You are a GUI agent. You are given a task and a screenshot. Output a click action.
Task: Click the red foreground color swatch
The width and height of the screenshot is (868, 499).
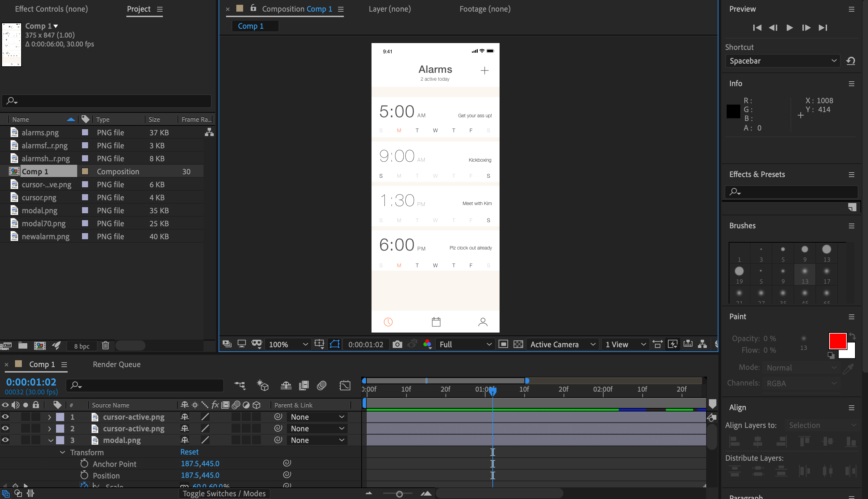point(838,341)
